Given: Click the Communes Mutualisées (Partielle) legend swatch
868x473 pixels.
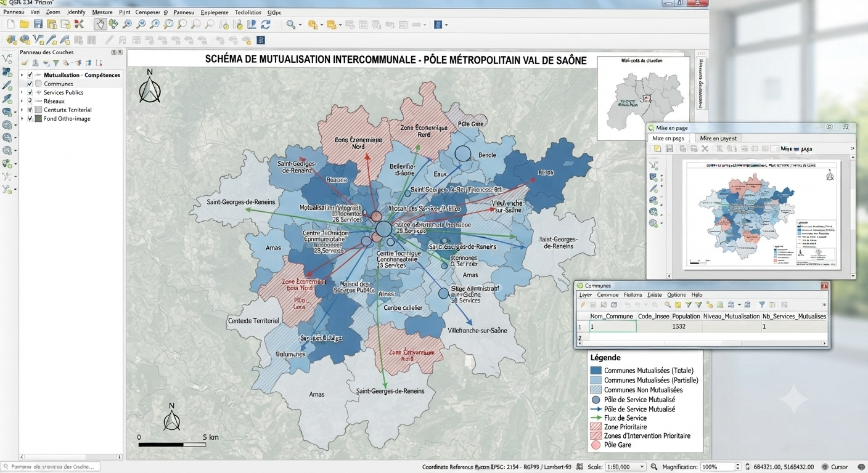Looking at the screenshot, I should (596, 381).
